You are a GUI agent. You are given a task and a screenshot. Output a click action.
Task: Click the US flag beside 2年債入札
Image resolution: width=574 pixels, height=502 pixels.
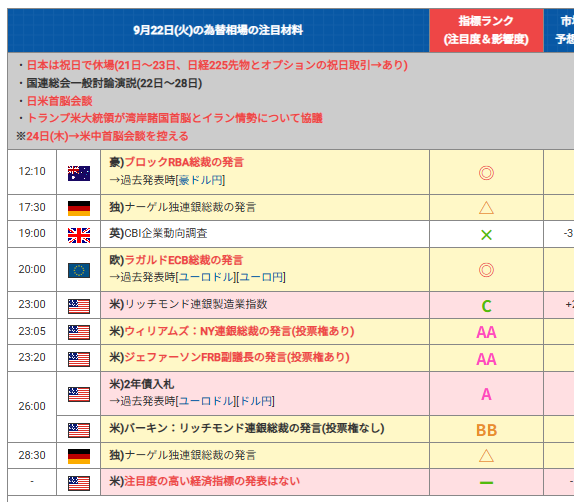(x=79, y=394)
